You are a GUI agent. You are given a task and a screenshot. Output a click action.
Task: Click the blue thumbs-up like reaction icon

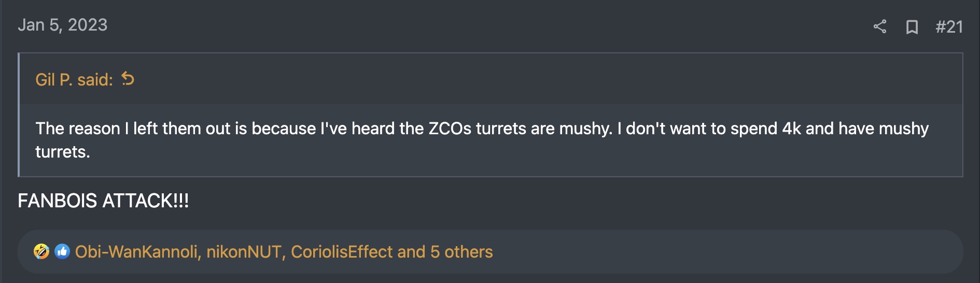(62, 251)
